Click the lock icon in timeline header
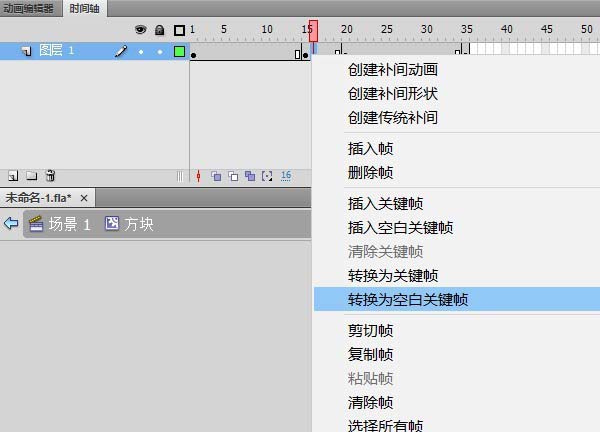This screenshot has height=432, width=600. click(x=160, y=30)
